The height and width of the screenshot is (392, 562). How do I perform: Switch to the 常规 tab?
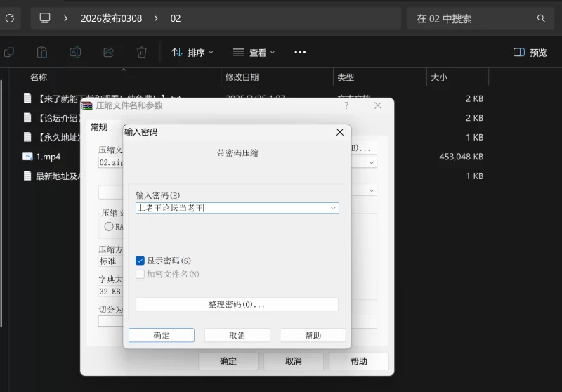[x=99, y=127]
